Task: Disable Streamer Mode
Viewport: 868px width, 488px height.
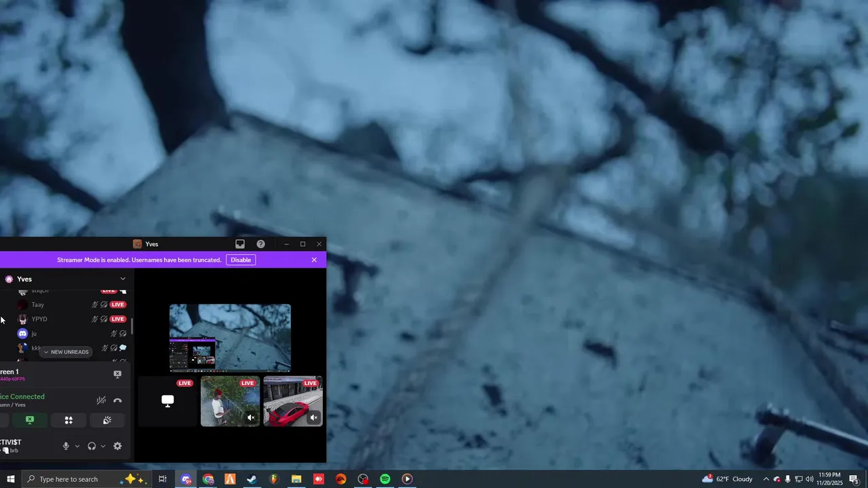Action: (241, 260)
